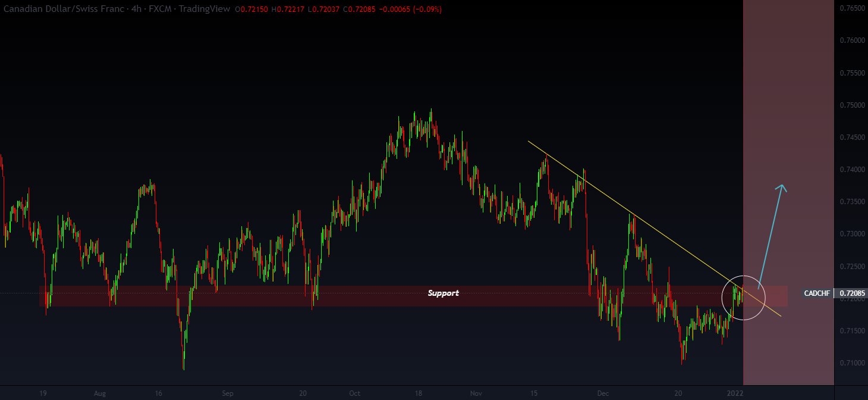Click the Aug label on time axis
This screenshot has height=400, width=868.
click(x=99, y=393)
